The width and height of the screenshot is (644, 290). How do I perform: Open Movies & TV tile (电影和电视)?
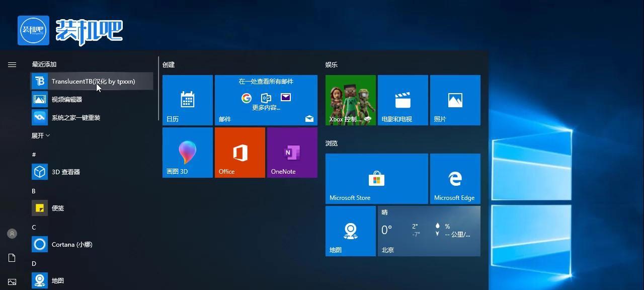pyautogui.click(x=403, y=100)
